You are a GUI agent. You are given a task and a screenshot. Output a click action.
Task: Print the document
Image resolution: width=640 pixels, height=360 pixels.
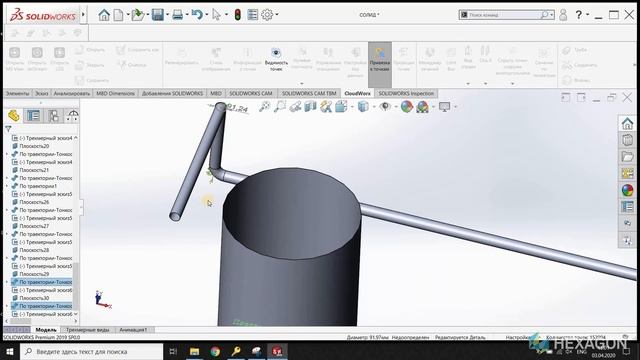click(178, 15)
